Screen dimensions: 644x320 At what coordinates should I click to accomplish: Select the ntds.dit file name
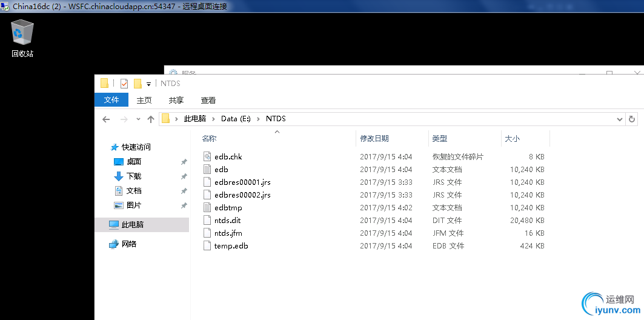[x=228, y=220]
